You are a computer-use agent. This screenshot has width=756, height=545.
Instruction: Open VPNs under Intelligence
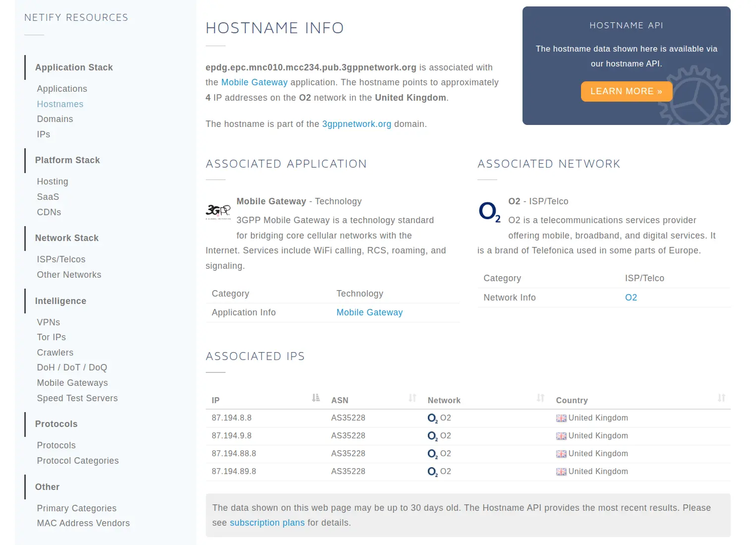click(x=49, y=322)
